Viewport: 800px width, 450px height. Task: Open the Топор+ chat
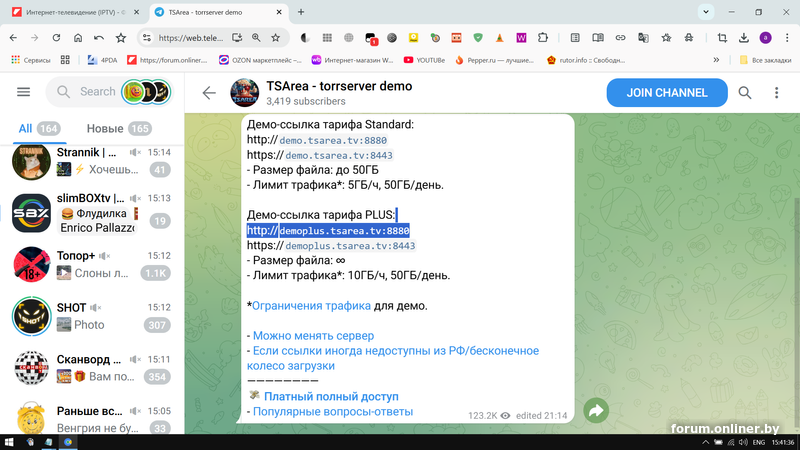[x=92, y=264]
